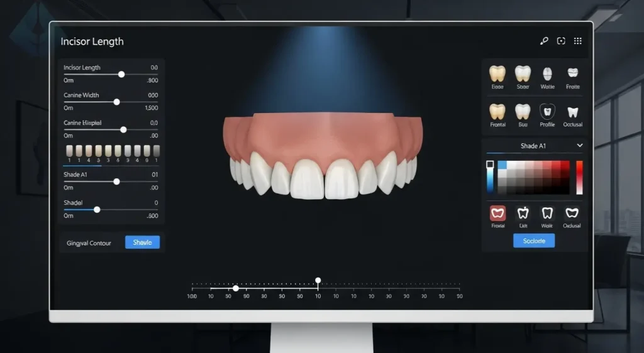Image resolution: width=644 pixels, height=353 pixels.
Task: Click the Canine Width slider handle
Action: pos(116,102)
